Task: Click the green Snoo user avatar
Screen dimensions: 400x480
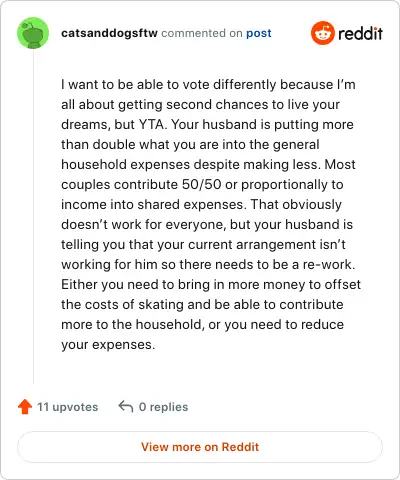Action: [33, 33]
